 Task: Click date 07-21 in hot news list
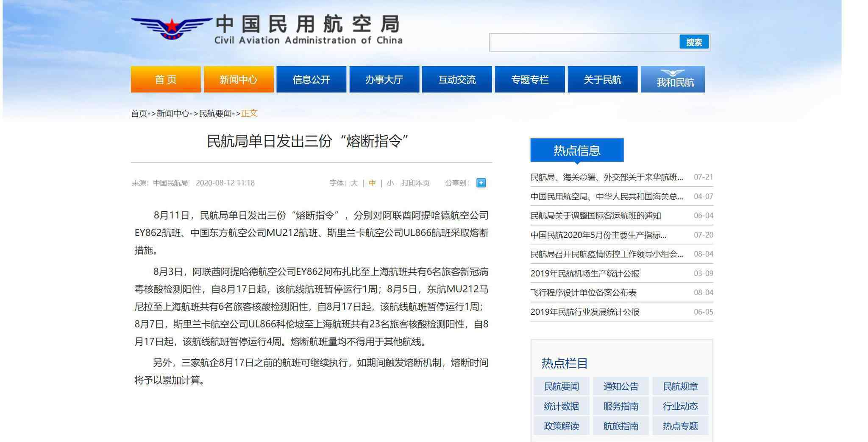click(x=703, y=177)
